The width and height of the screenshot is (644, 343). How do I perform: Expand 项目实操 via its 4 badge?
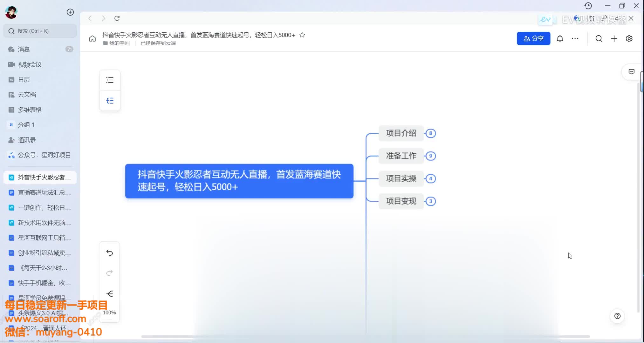point(431,178)
